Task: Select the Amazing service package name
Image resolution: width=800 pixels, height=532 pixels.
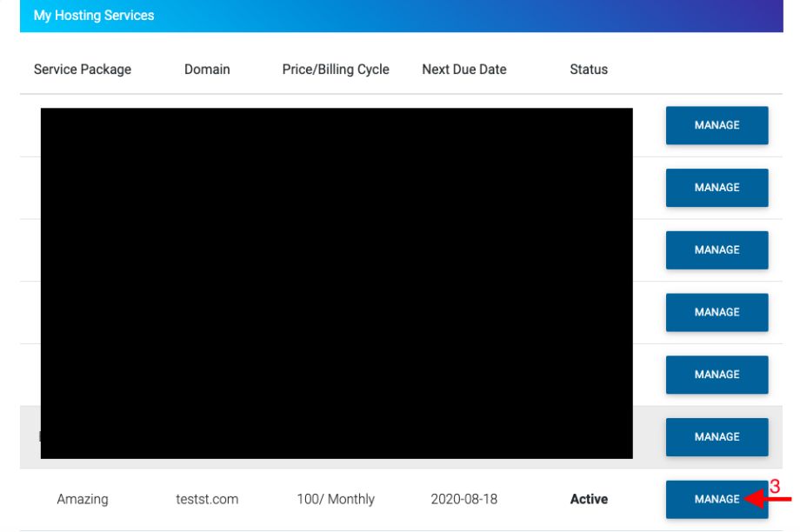Action: tap(82, 499)
